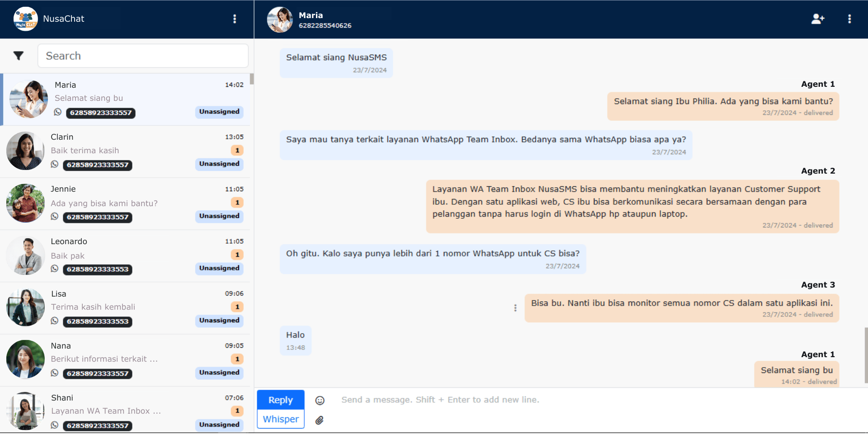The height and width of the screenshot is (434, 868).
Task: Switch to Whisper mode
Action: pyautogui.click(x=281, y=419)
